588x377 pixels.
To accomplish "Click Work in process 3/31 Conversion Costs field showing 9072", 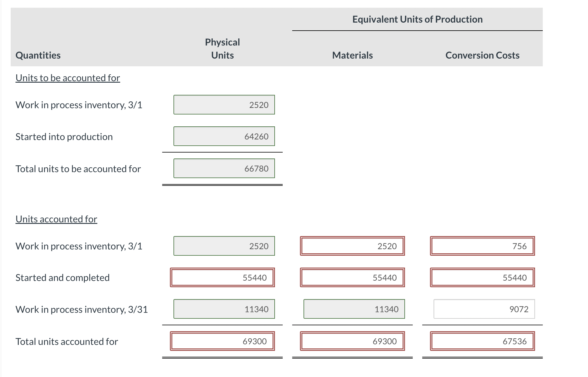I will [484, 309].
